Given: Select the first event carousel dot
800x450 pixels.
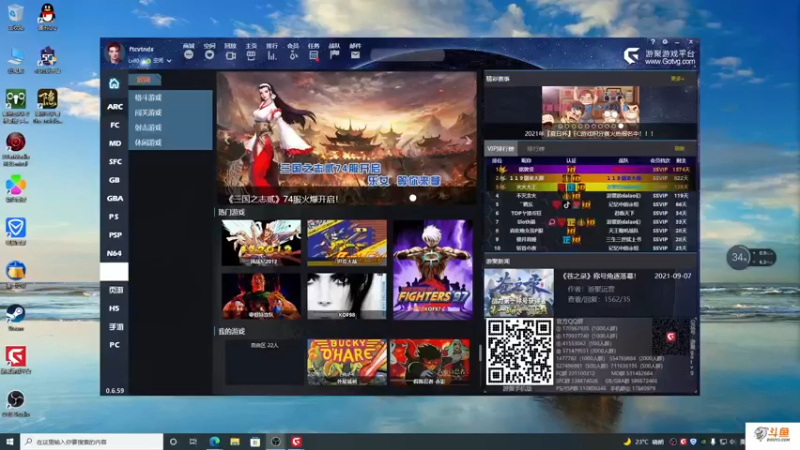Looking at the screenshot, I should point(560,126).
